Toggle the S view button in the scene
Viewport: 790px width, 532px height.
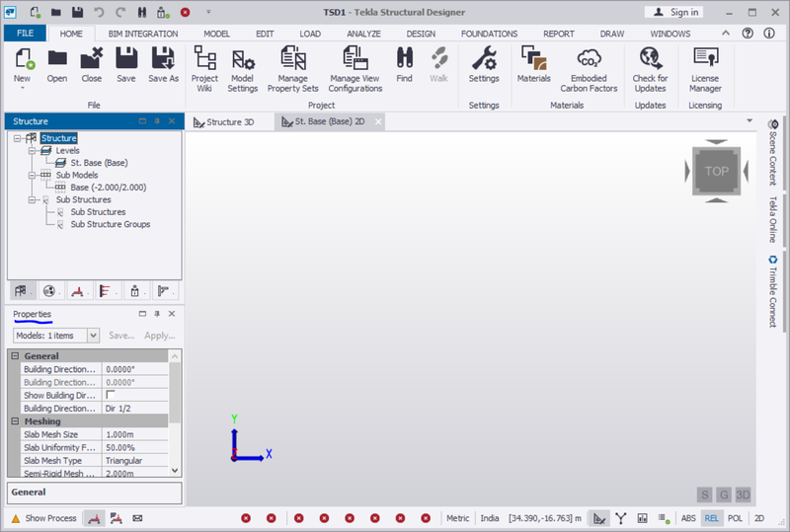pos(705,494)
